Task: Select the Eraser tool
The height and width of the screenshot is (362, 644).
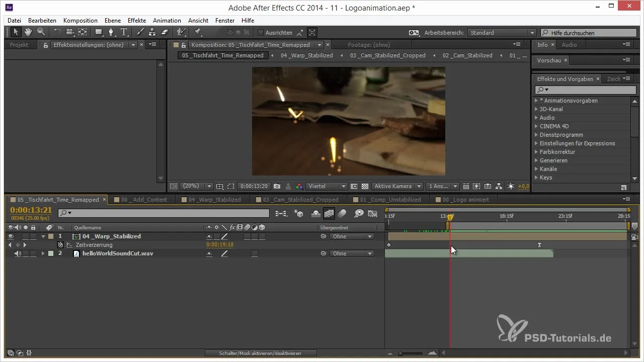Action: pyautogui.click(x=165, y=32)
